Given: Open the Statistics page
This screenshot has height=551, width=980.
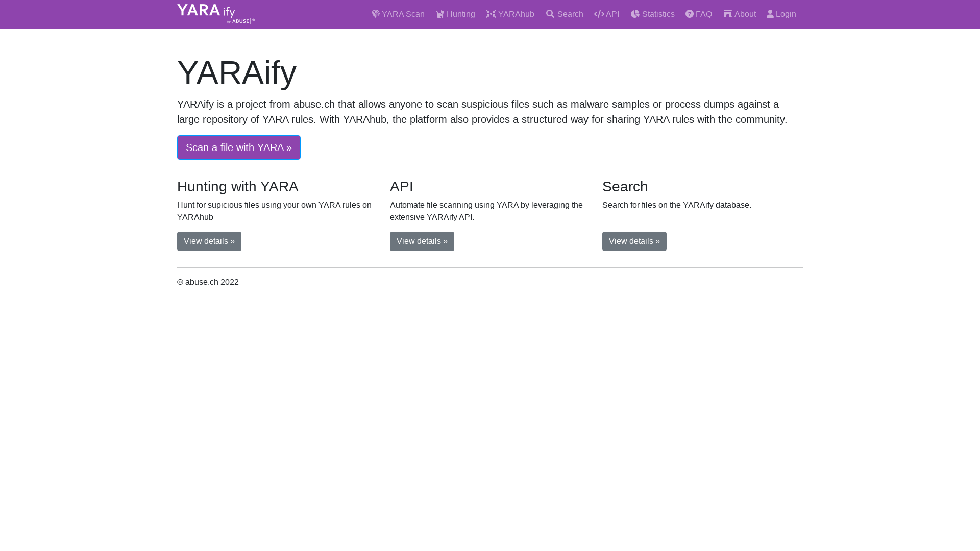Looking at the screenshot, I should coord(653,14).
